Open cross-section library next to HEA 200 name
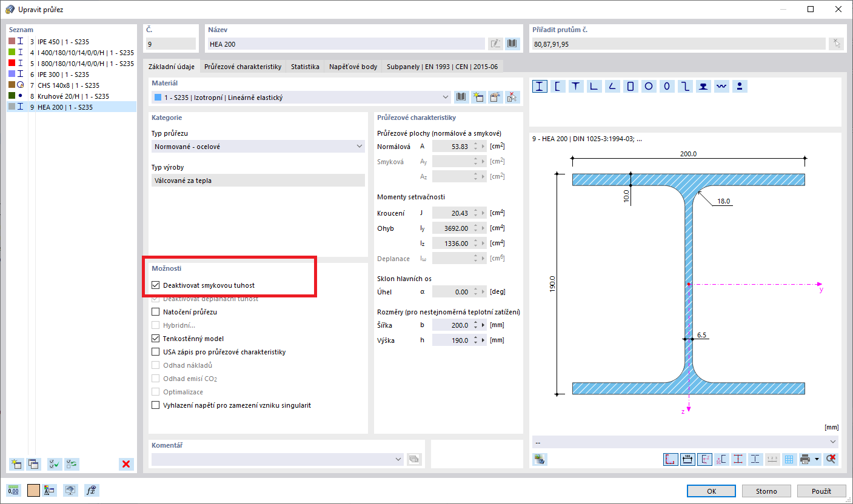Viewport: 853px width, 504px height. [513, 44]
